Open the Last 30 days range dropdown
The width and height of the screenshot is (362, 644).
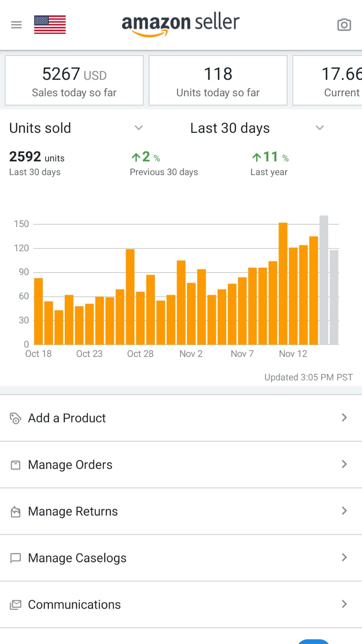coord(320,128)
